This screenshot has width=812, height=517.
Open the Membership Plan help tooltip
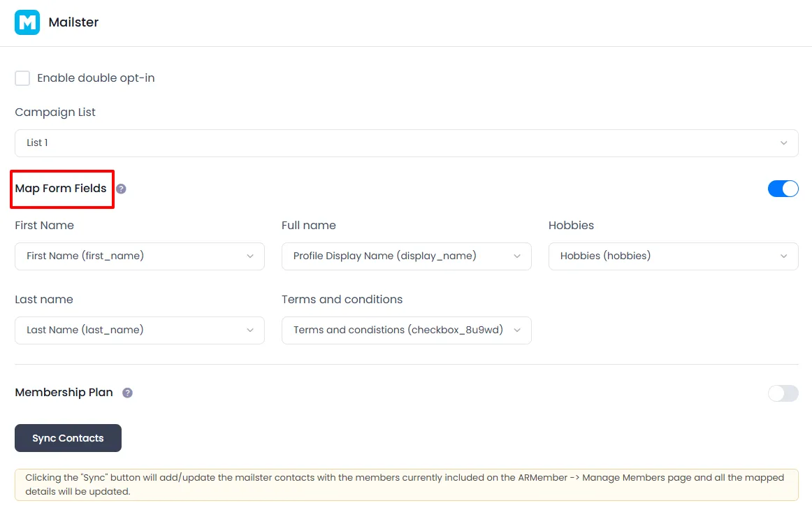pos(128,393)
